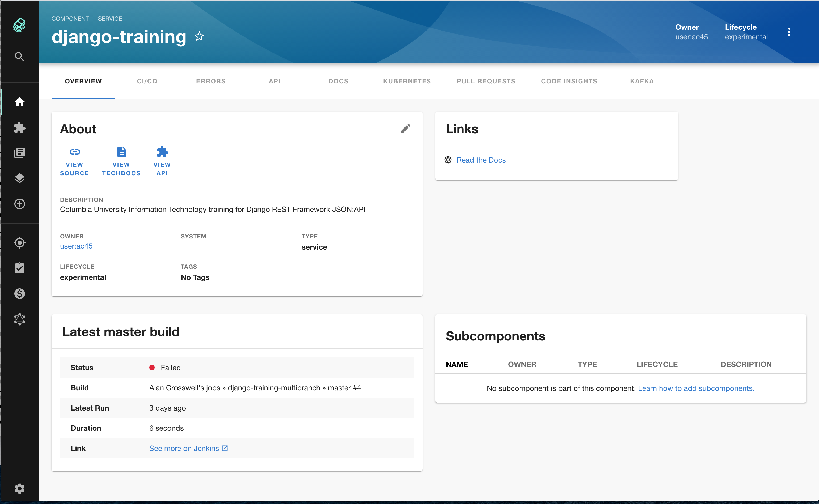
Task: Click the Create plus-circle sidebar icon
Action: click(19, 204)
